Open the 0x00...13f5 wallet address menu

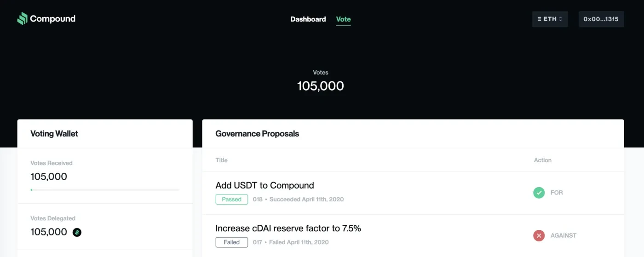point(601,19)
